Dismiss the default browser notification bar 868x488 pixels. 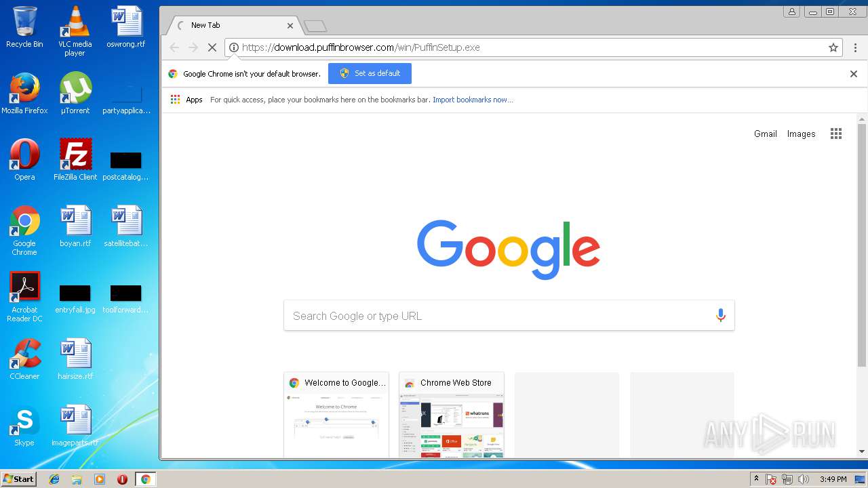coord(854,74)
